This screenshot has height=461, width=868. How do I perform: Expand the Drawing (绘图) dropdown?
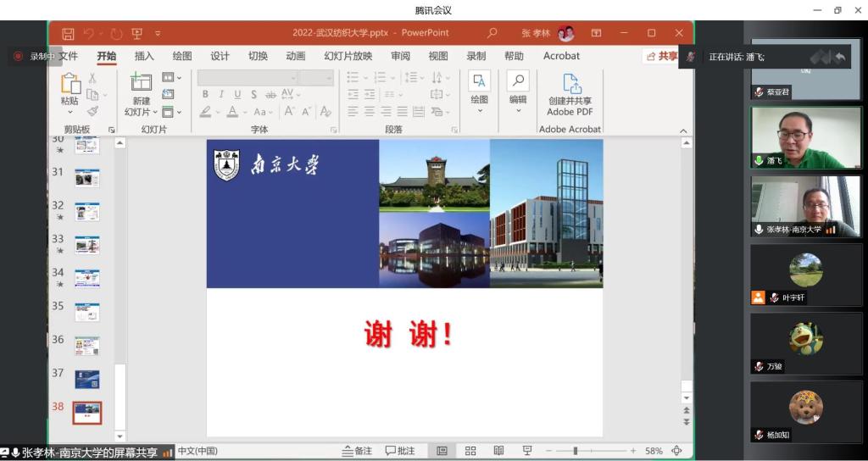pos(480,111)
